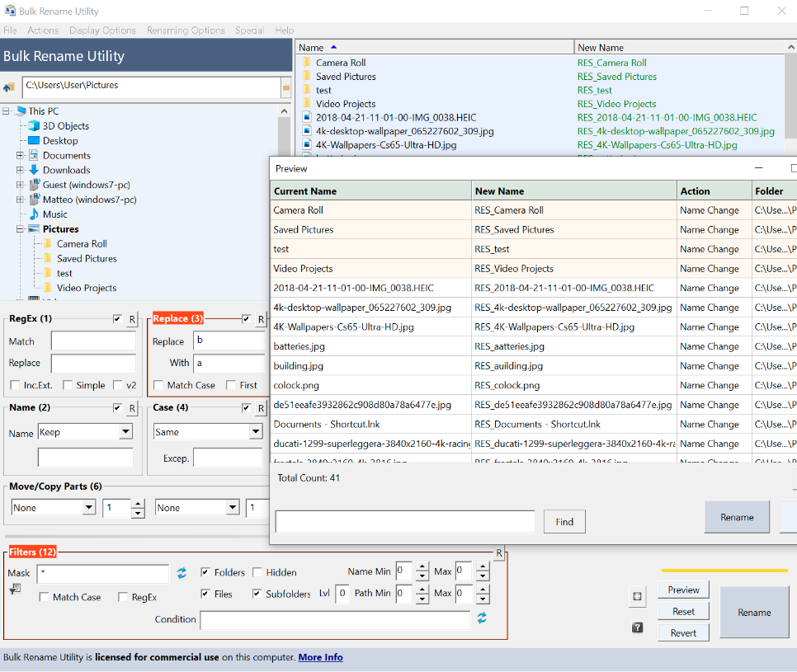Open the first None dropdown in Move/Copy Parts

coord(89,507)
